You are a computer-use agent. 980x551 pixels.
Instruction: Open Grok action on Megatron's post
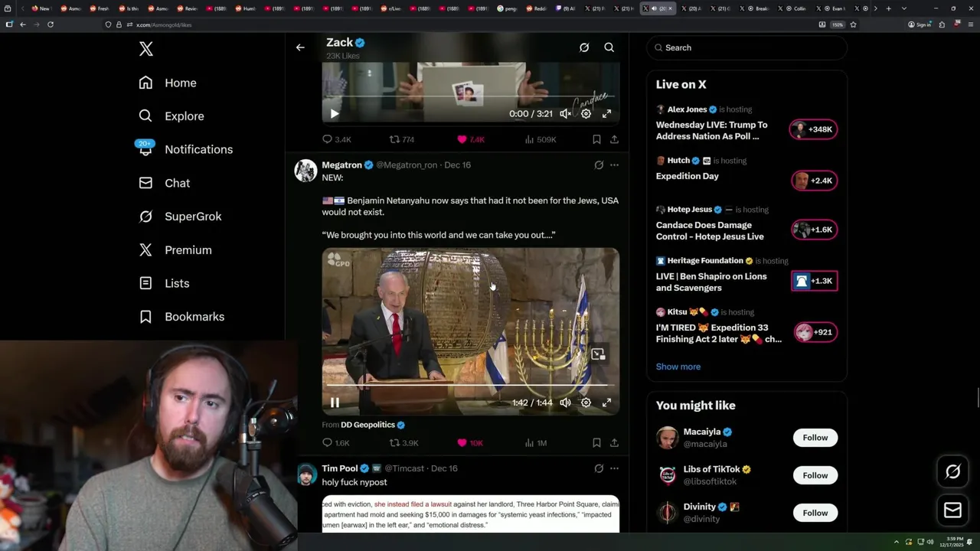pyautogui.click(x=599, y=165)
